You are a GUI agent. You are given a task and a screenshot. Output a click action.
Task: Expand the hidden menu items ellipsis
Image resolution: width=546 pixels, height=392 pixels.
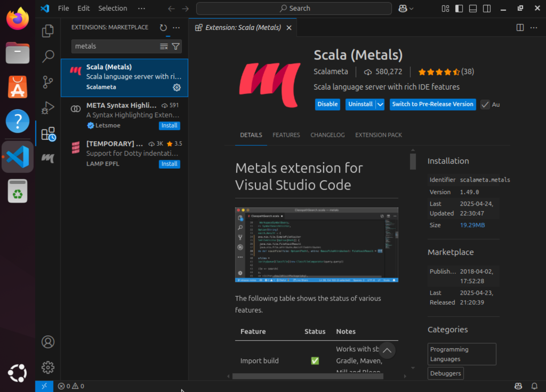pos(141,9)
